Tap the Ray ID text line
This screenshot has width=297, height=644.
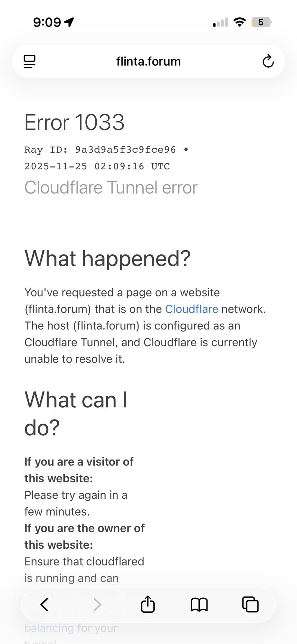point(100,150)
